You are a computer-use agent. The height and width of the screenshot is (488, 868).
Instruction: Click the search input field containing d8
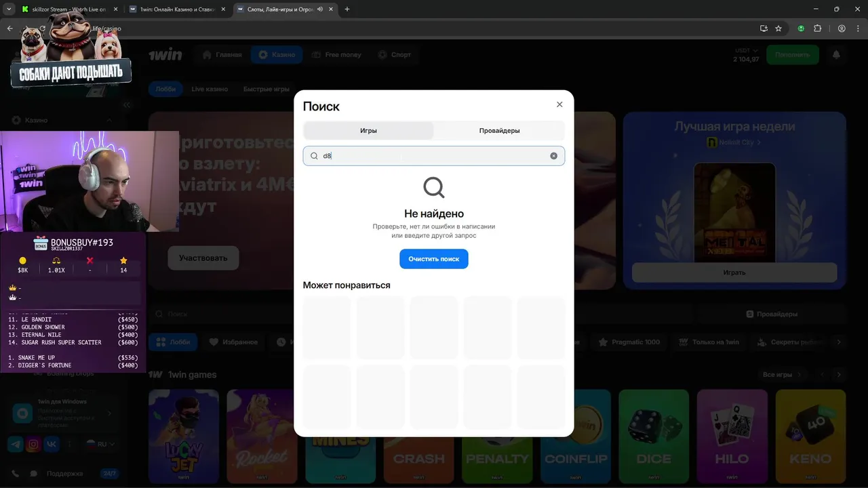pos(433,156)
